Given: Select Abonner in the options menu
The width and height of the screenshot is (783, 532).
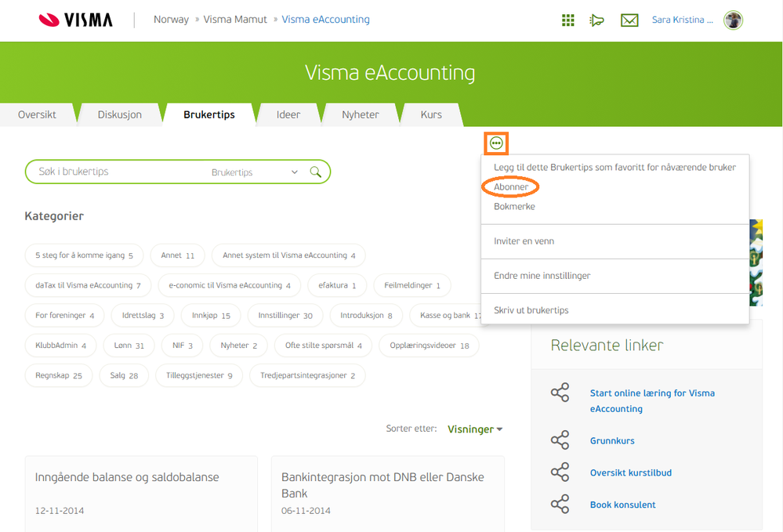Looking at the screenshot, I should click(511, 186).
